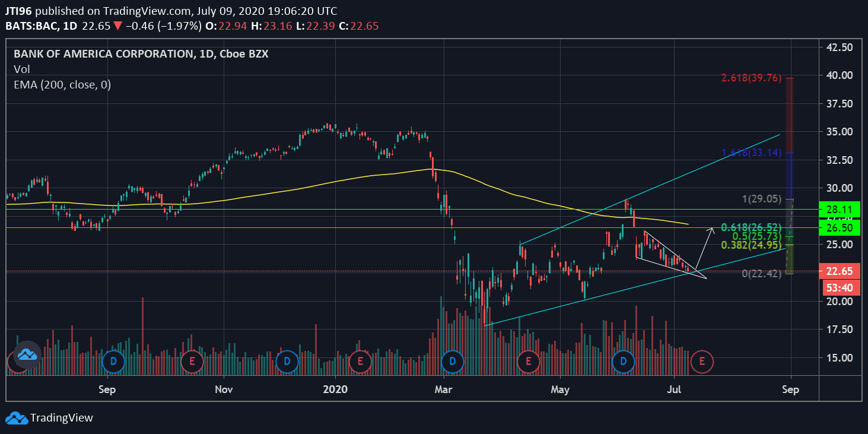
Task: Open the earnings E marker between Sep and Nov
Action: tap(192, 360)
